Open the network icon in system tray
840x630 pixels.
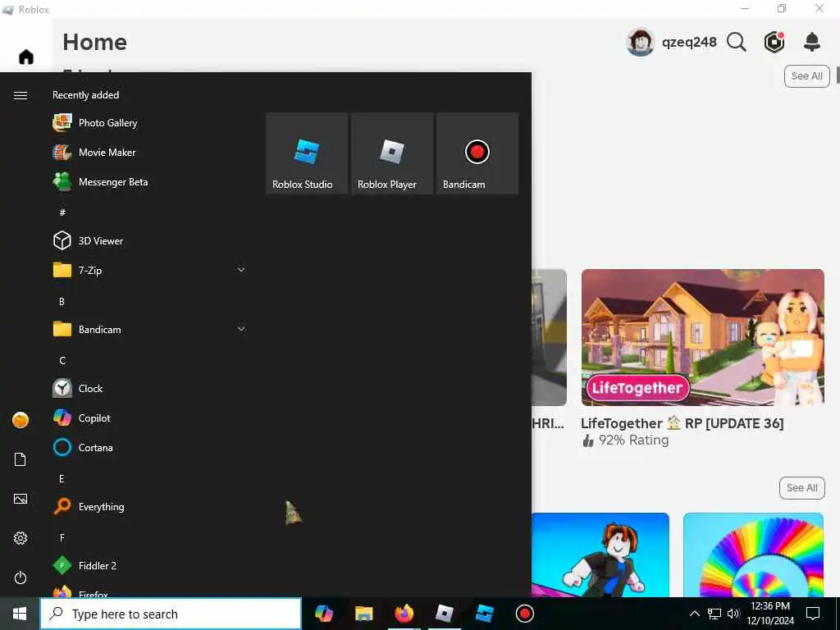(714, 614)
